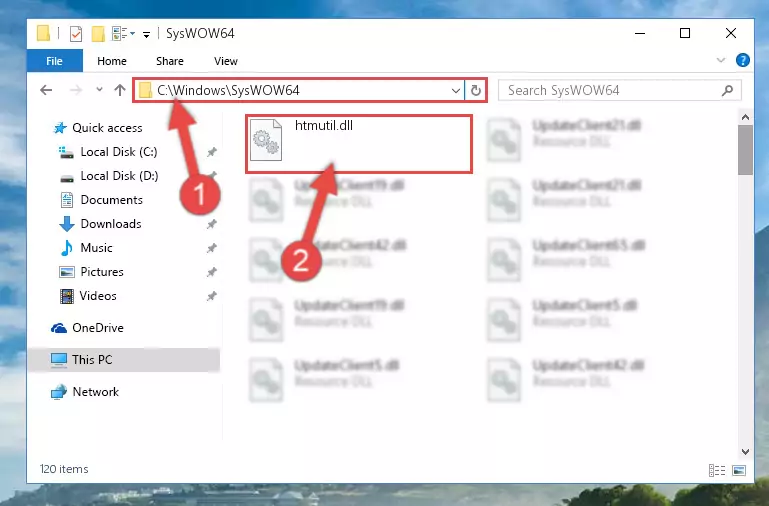Switch to the View ribbon tab
Image resolution: width=769 pixels, height=506 pixels.
(226, 61)
